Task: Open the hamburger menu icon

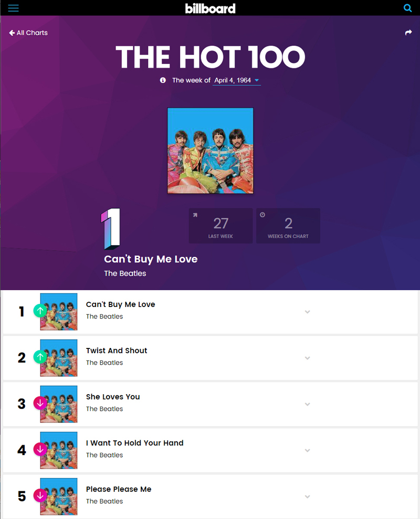Action: [13, 8]
